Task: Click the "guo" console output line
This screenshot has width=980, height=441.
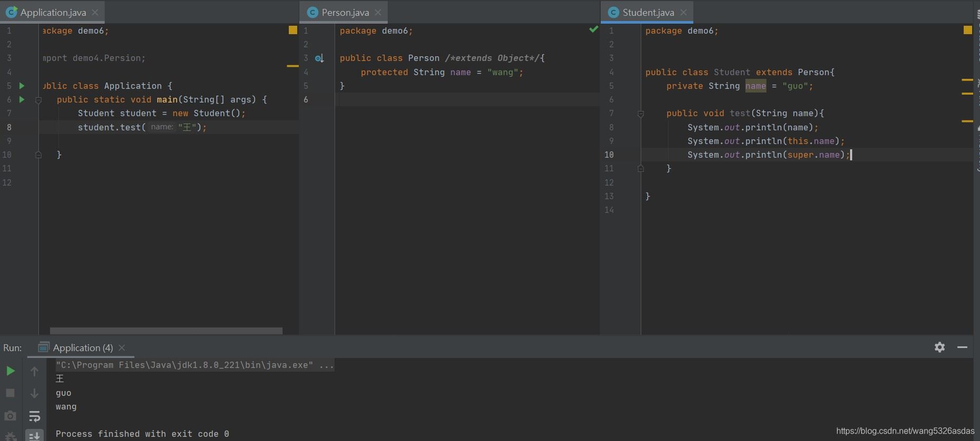Action: click(64, 393)
